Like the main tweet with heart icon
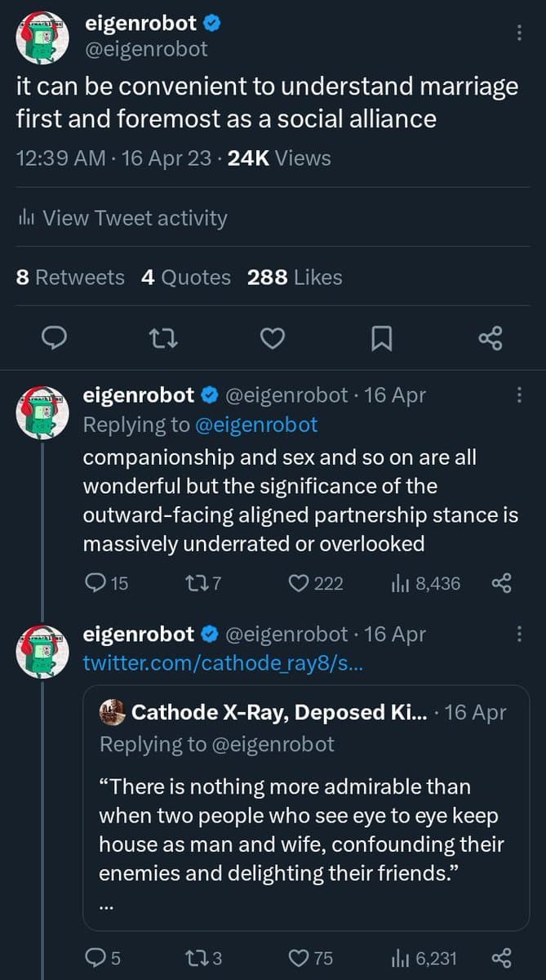The image size is (546, 980). click(273, 338)
